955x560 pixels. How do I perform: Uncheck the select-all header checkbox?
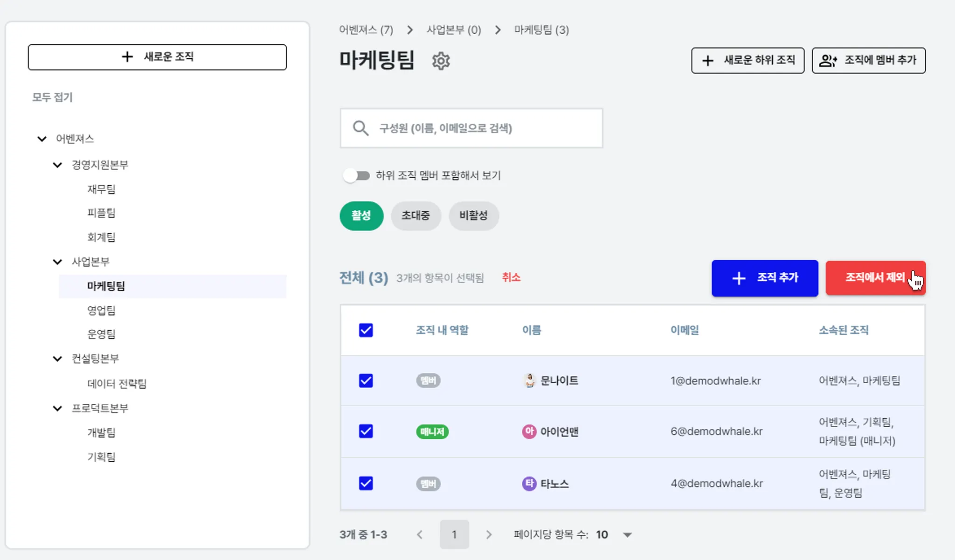click(x=366, y=330)
